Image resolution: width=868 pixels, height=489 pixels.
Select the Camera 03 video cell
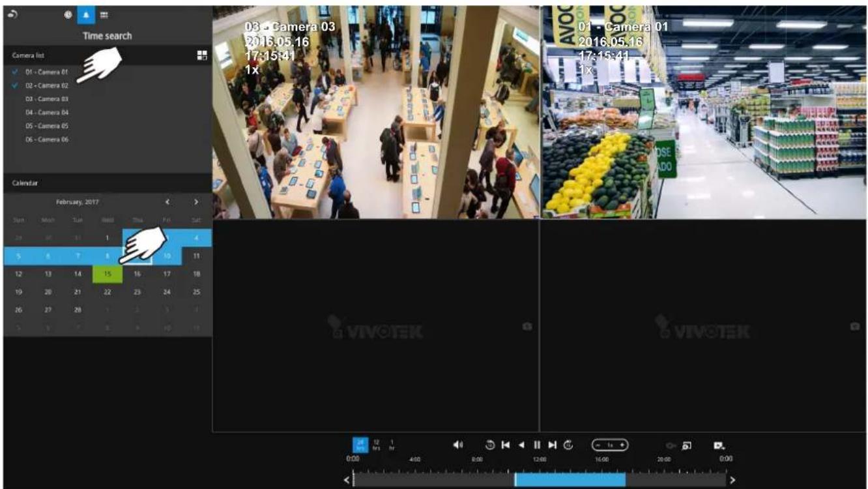coord(376,112)
